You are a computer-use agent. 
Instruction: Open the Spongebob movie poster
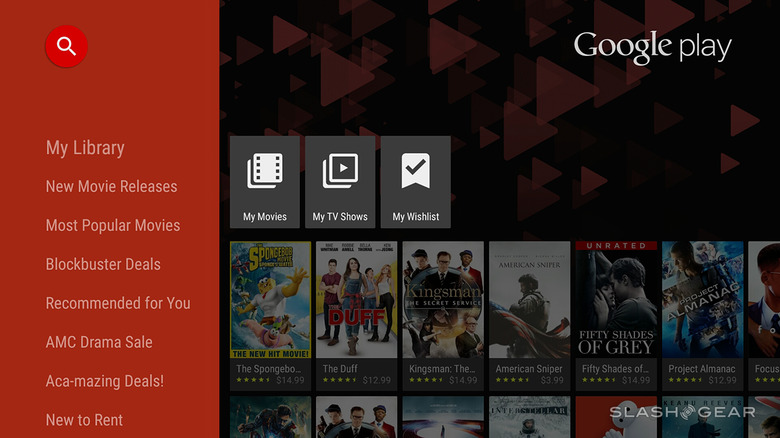[270, 300]
